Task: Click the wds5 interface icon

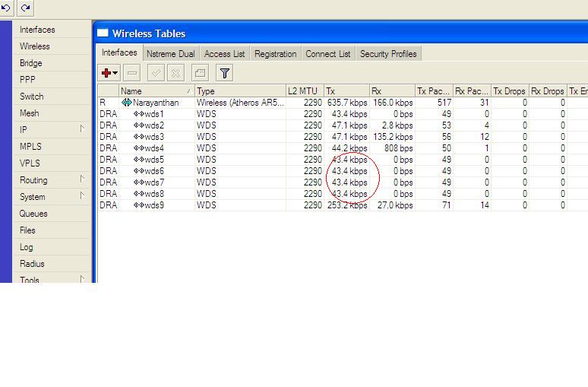Action: pyautogui.click(x=139, y=160)
